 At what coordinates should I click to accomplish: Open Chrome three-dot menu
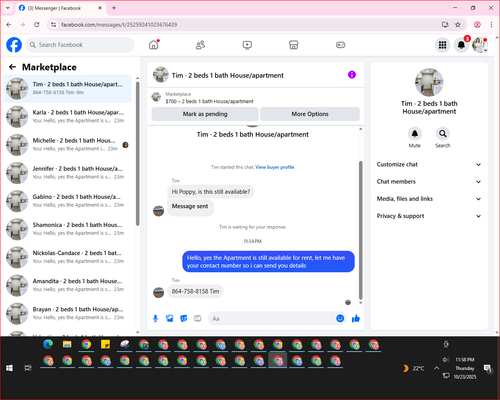[x=491, y=24]
